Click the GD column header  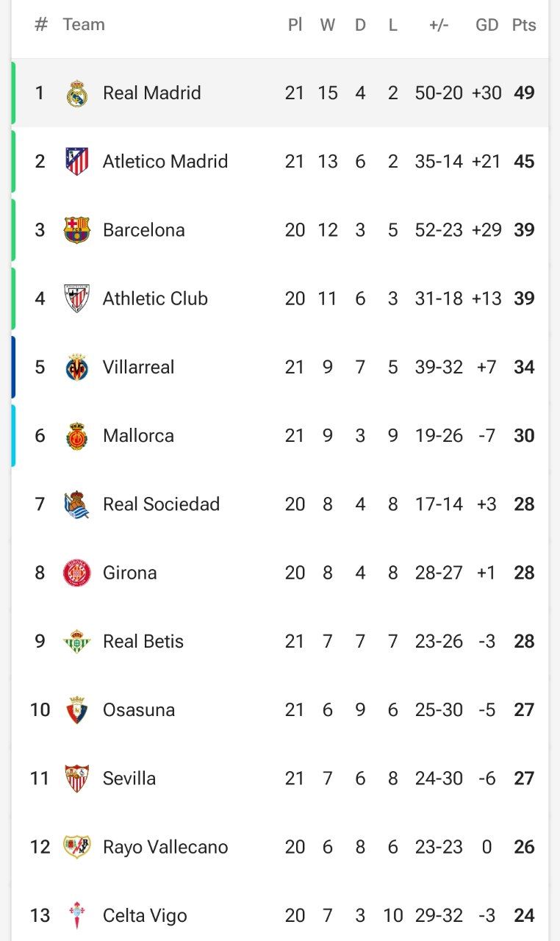[487, 25]
